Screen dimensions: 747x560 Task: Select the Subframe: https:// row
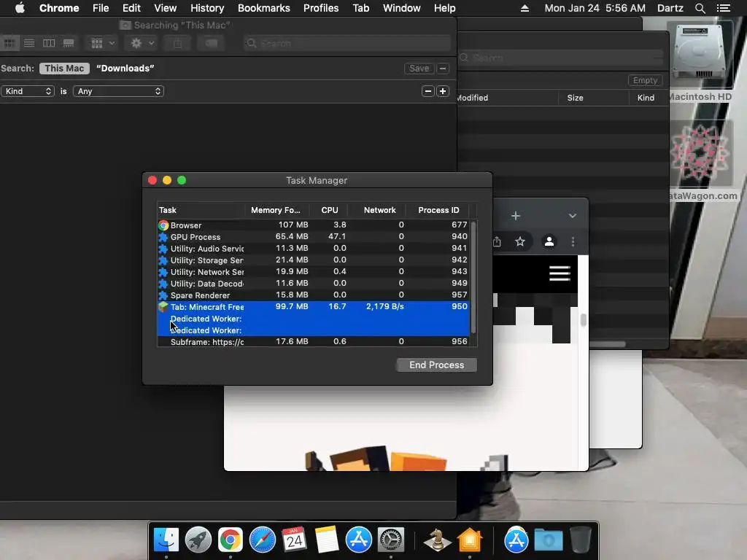[x=313, y=341]
